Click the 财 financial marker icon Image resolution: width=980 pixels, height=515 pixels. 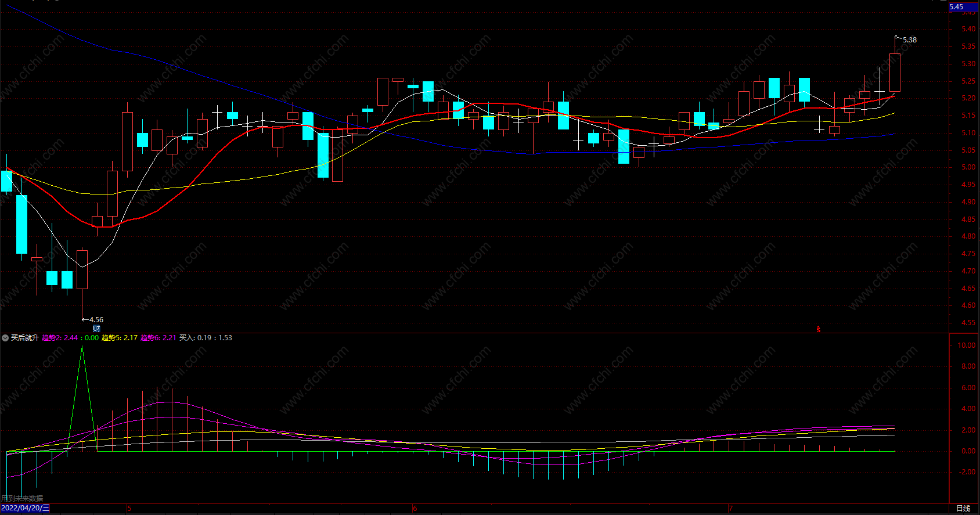(96, 329)
